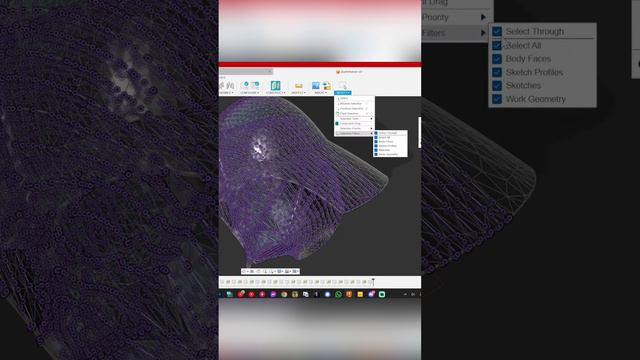This screenshot has height=360, width=640.
Task: Select the document tab with the orange Fusion icon
Action: [x=349, y=71]
